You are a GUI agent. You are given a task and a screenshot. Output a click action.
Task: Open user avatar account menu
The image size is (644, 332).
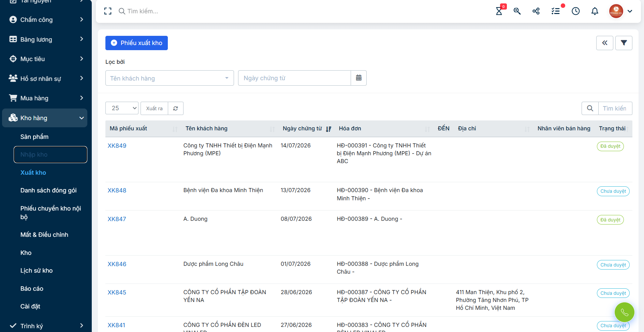[620, 11]
